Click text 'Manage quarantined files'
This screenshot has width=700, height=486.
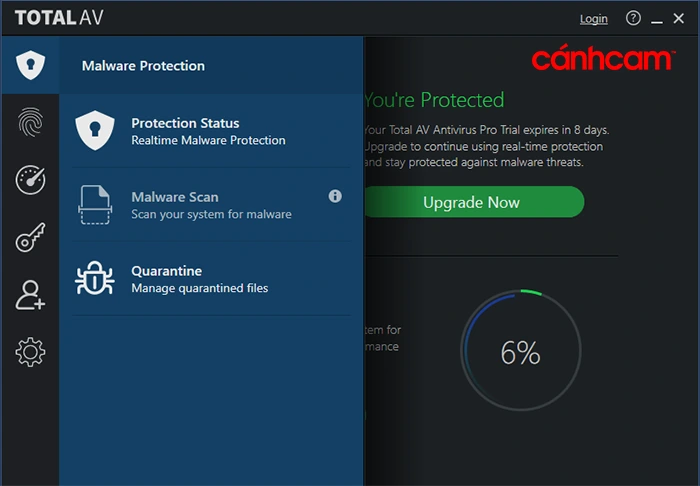[200, 288]
